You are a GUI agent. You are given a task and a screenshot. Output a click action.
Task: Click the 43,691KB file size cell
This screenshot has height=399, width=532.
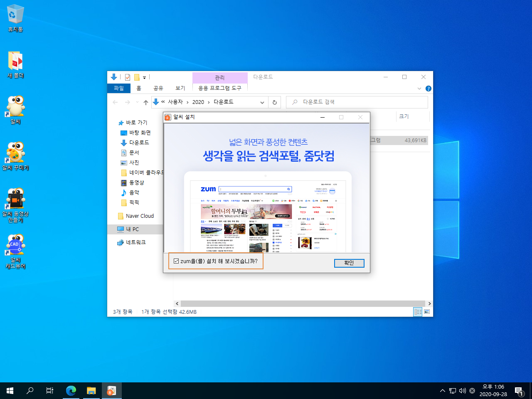[x=415, y=140]
